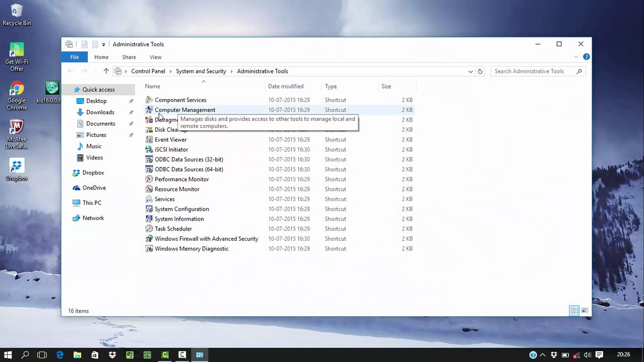Viewport: 644px width, 362px height.
Task: Expand the ribbon with the chevron
Action: 576,57
